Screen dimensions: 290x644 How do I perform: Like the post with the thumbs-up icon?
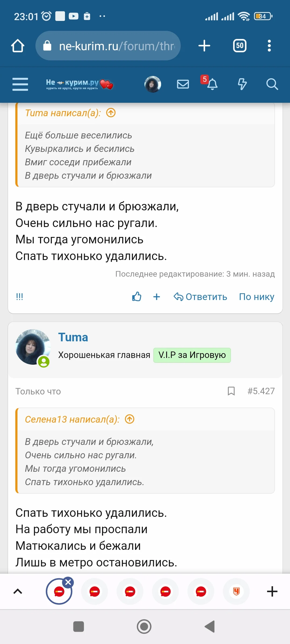click(x=136, y=297)
